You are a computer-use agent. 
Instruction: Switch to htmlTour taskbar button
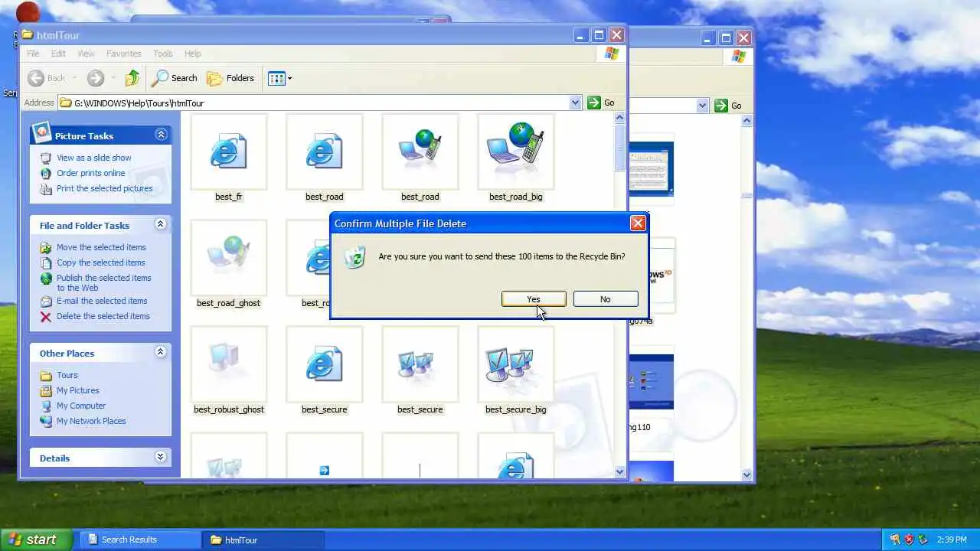coord(263,540)
